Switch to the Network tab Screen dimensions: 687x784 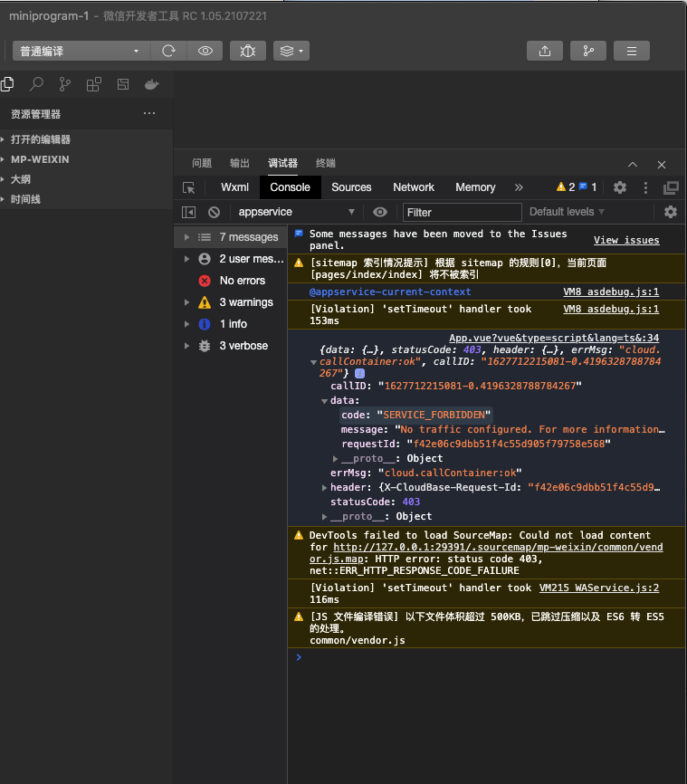point(414,187)
